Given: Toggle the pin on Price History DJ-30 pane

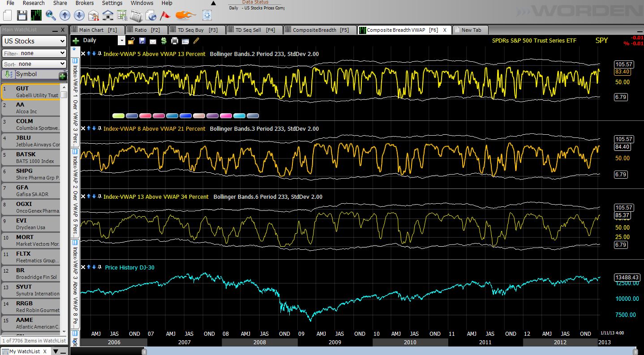Looking at the screenshot, I should click(99, 267).
